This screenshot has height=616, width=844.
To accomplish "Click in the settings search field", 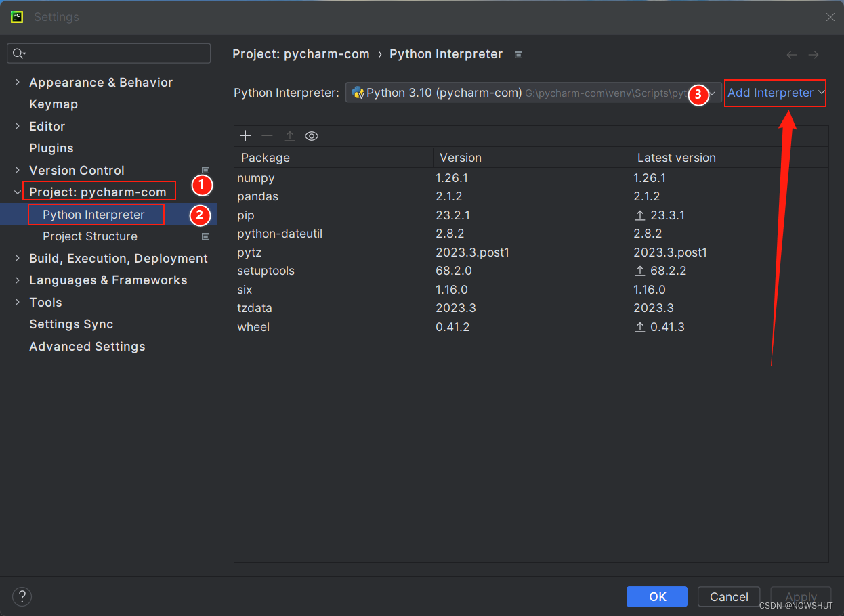I will pos(108,53).
